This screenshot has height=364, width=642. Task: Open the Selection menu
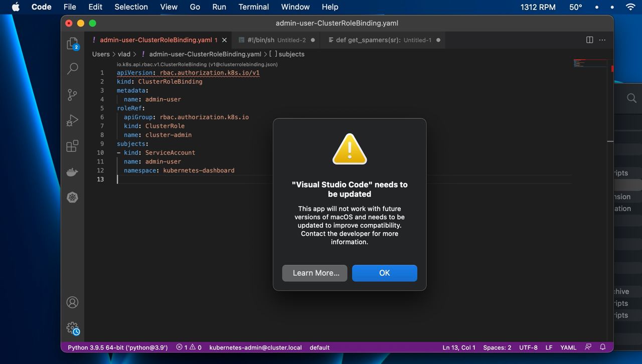coord(131,7)
